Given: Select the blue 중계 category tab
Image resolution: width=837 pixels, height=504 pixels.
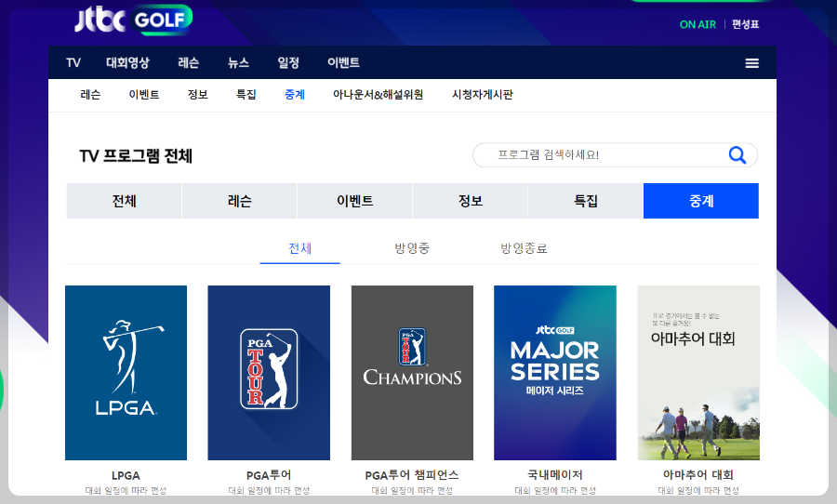Looking at the screenshot, I should pos(701,201).
